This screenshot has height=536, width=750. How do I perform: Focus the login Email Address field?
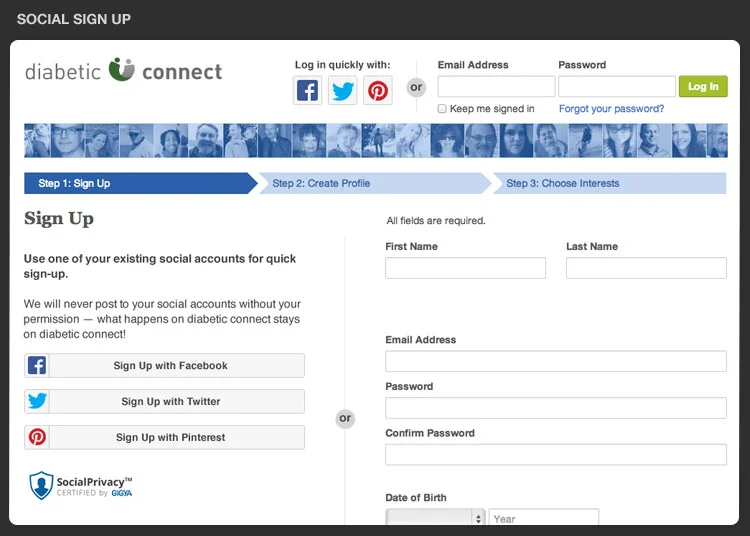pyautogui.click(x=496, y=87)
